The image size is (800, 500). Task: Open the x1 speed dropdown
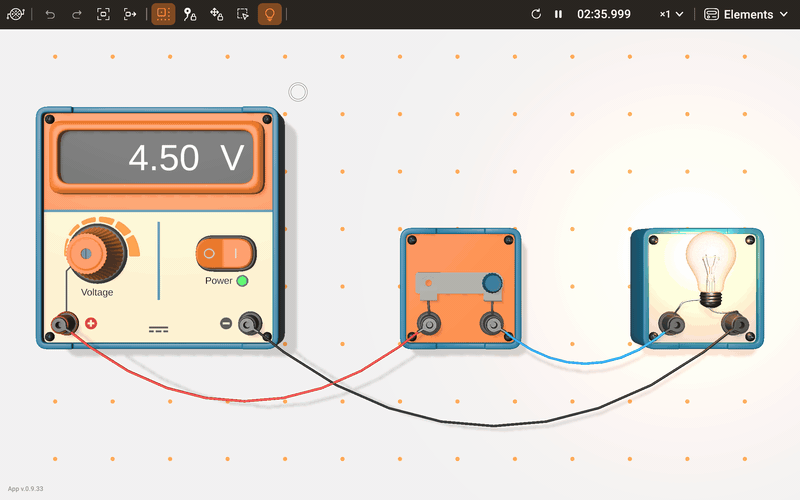click(x=671, y=14)
